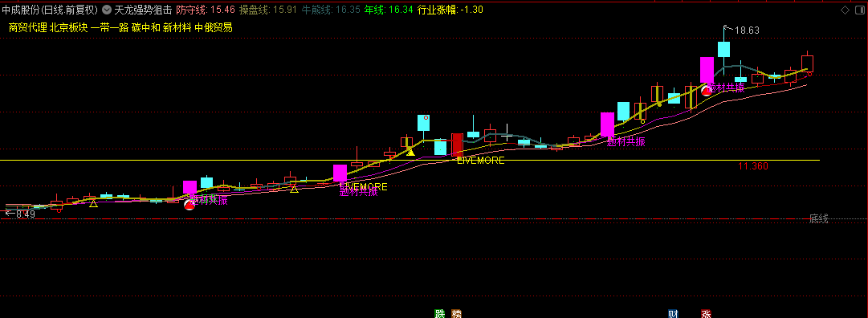Click the LIVEMORE label below the dark red candle
Screen dimensions: 868x318
pyautogui.click(x=480, y=161)
